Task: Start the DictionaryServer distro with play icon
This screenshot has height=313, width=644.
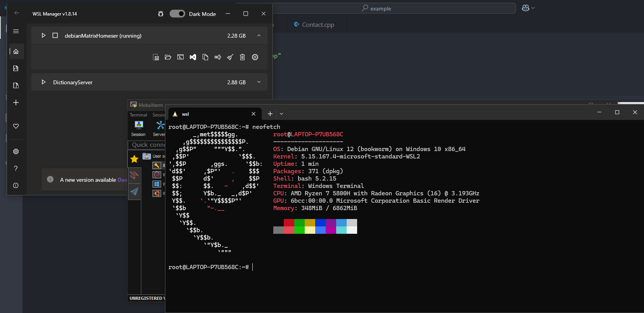Action: pyautogui.click(x=43, y=82)
